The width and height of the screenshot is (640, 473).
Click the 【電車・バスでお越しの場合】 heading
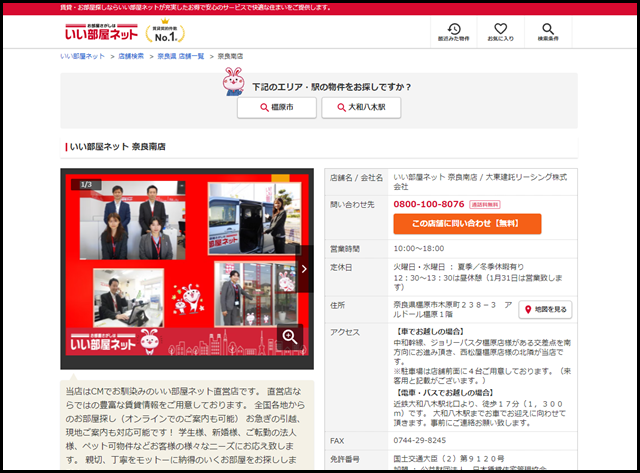pyautogui.click(x=445, y=393)
